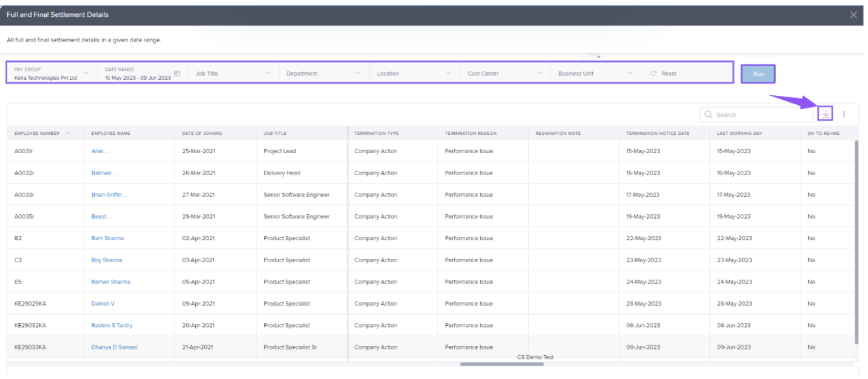Image resolution: width=868 pixels, height=379 pixels.
Task: Close the Full and Final Settlement dialog
Action: tap(853, 14)
